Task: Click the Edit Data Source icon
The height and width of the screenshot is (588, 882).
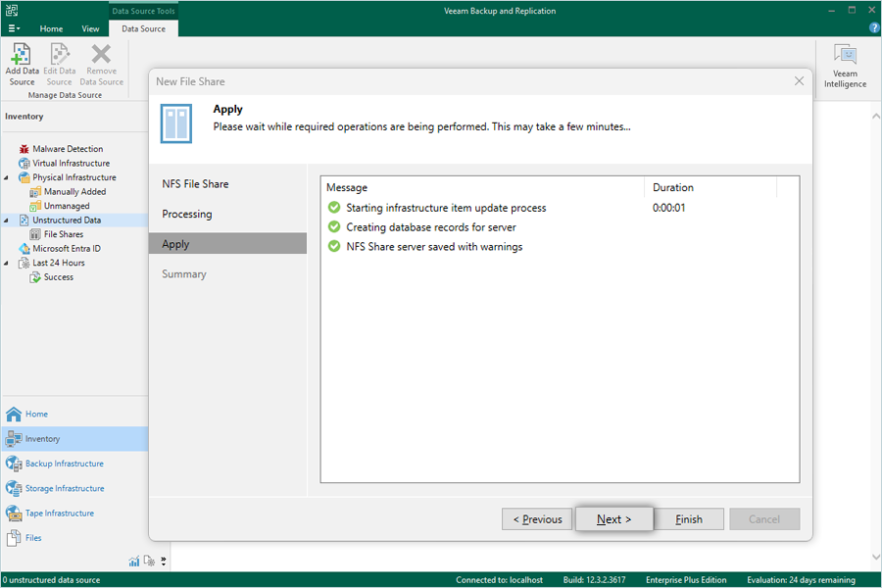Action: point(60,54)
